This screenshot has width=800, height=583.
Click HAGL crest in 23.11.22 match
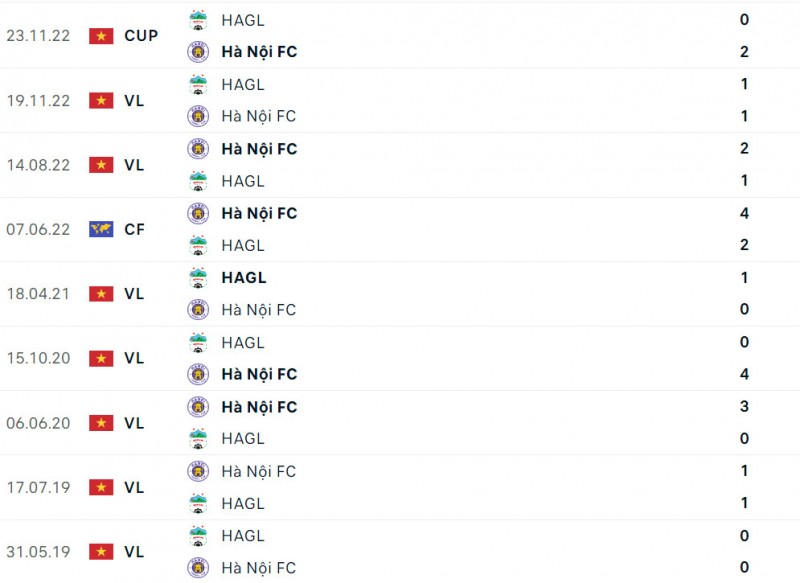point(198,20)
